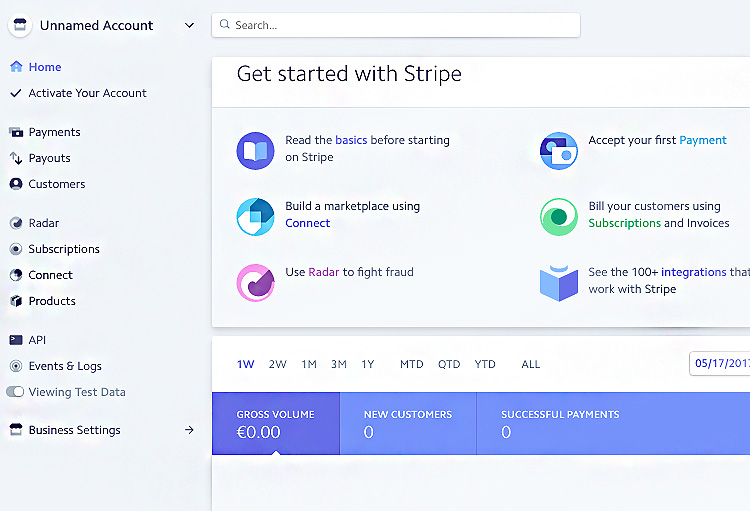Expand the Unnamed Account dropdown
The width and height of the screenshot is (750, 511).
pyautogui.click(x=190, y=25)
